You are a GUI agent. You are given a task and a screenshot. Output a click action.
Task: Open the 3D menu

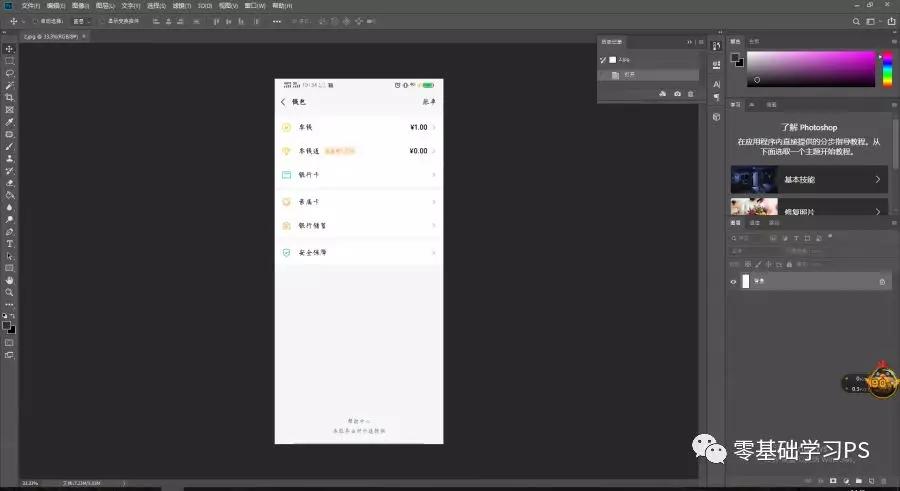[x=205, y=6]
